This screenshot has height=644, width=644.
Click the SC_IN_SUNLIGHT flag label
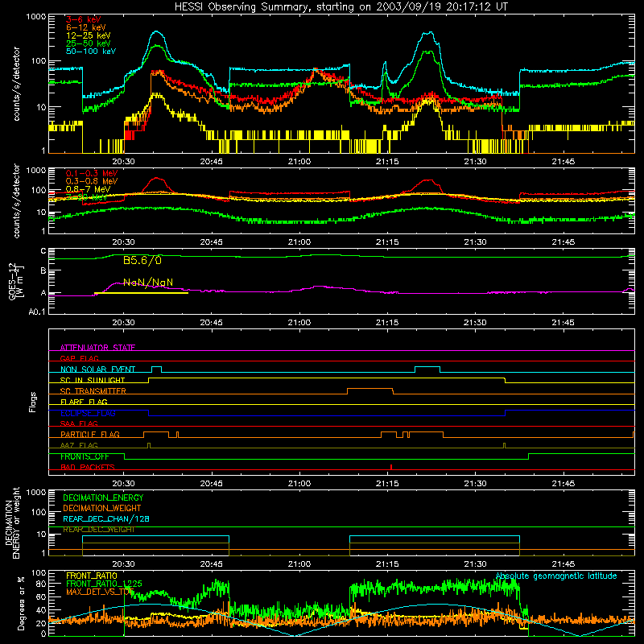pos(93,380)
